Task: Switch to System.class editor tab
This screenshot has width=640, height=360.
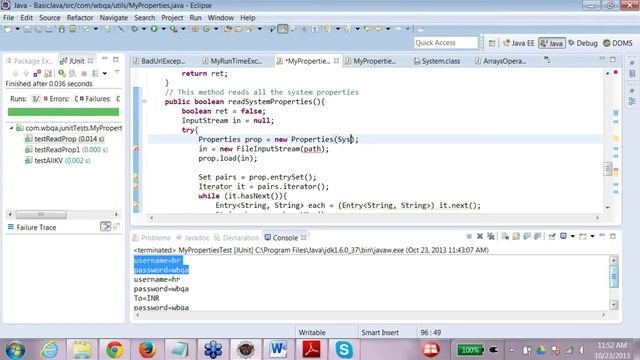Action: point(437,61)
